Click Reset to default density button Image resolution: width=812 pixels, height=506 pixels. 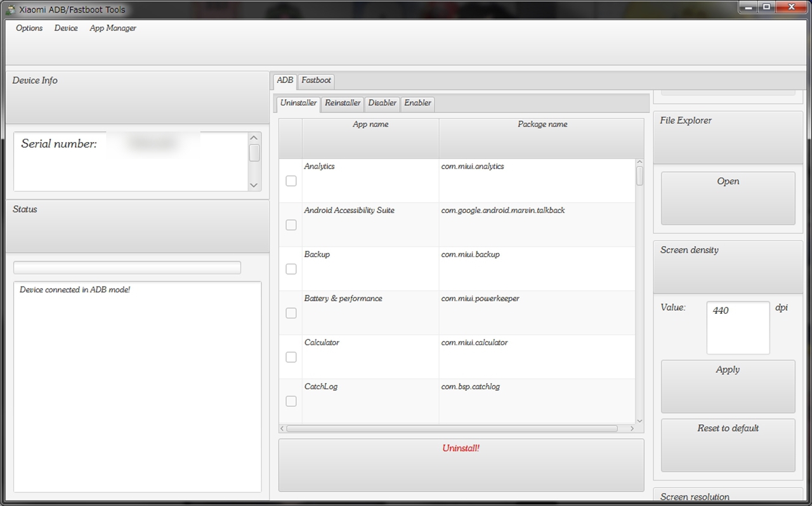point(728,445)
